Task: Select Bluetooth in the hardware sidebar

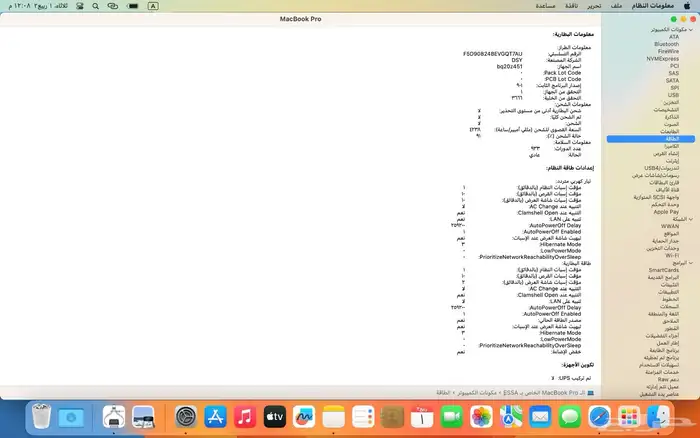Action: click(x=666, y=44)
